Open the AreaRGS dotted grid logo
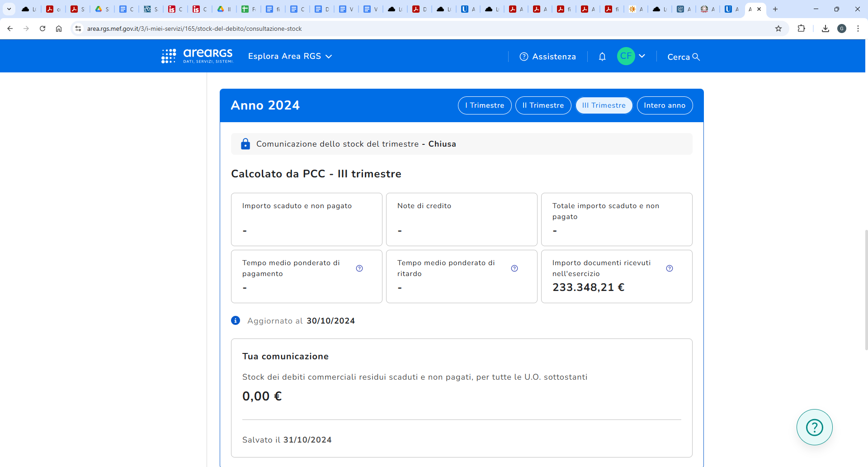Image resolution: width=868 pixels, height=467 pixels. point(169,56)
